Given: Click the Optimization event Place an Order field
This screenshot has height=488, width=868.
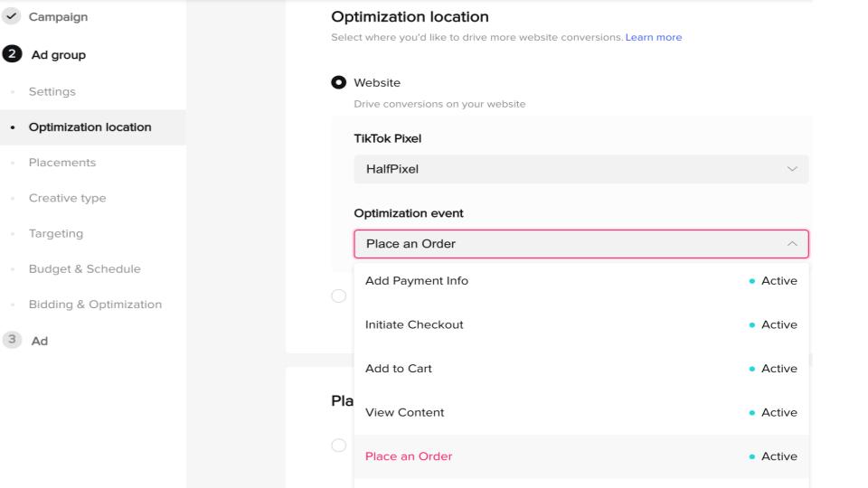Looking at the screenshot, I should pos(581,244).
